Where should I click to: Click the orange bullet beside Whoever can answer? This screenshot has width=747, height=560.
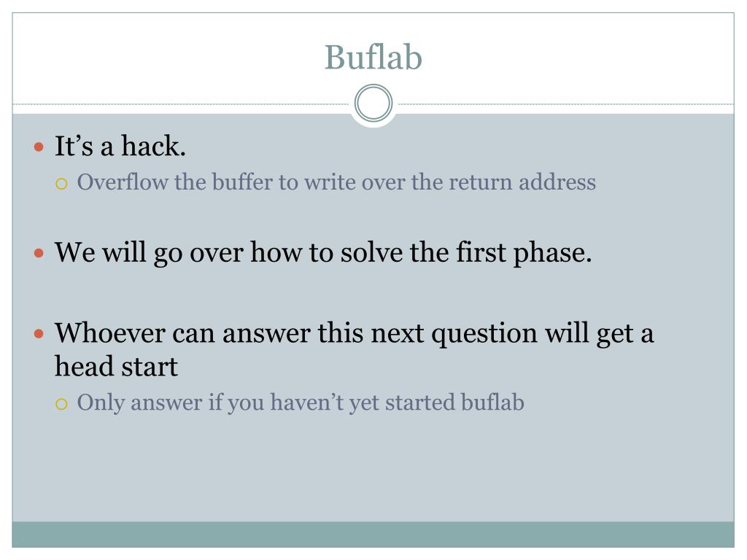coord(39,334)
